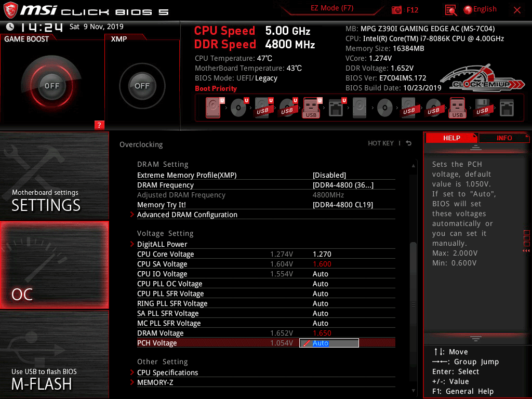Expand Advanced DRAM Configuration
The width and height of the screenshot is (532, 399).
point(187,215)
